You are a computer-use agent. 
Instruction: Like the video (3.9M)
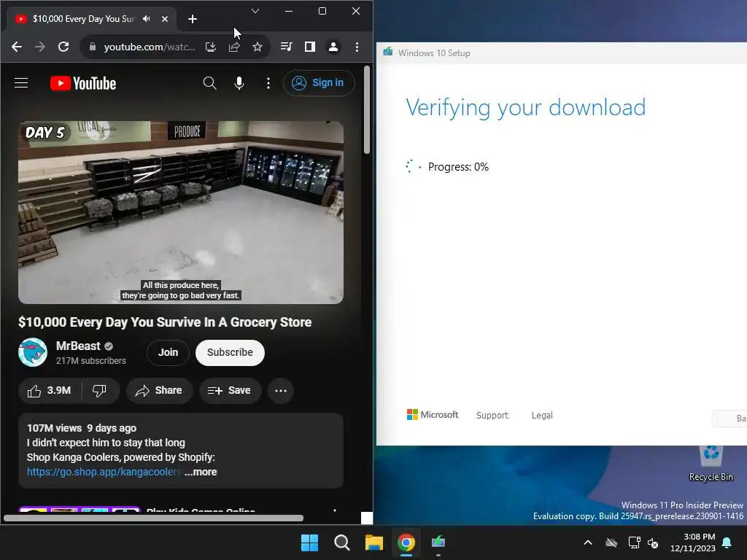click(x=49, y=391)
